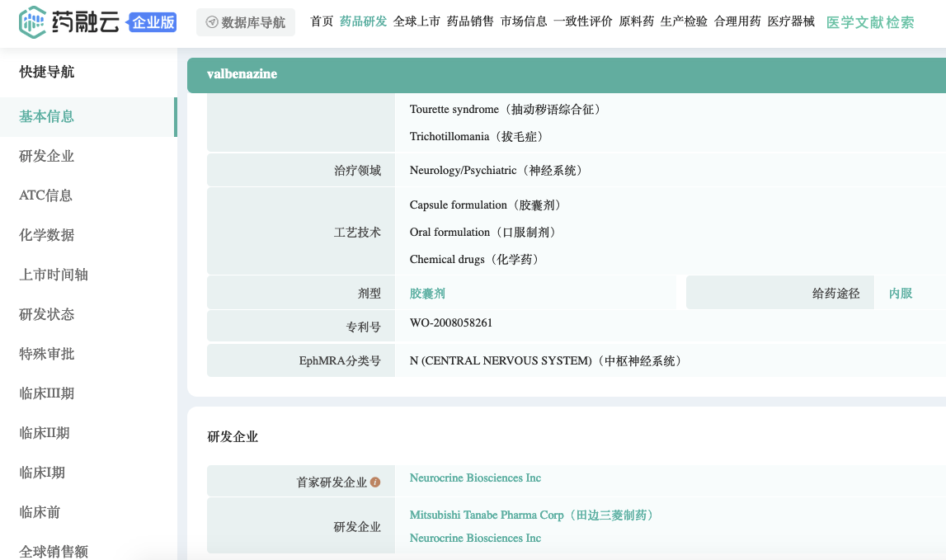The width and height of the screenshot is (946, 560).
Task: Jump to 研发状态 in the sidebar
Action: (x=46, y=314)
